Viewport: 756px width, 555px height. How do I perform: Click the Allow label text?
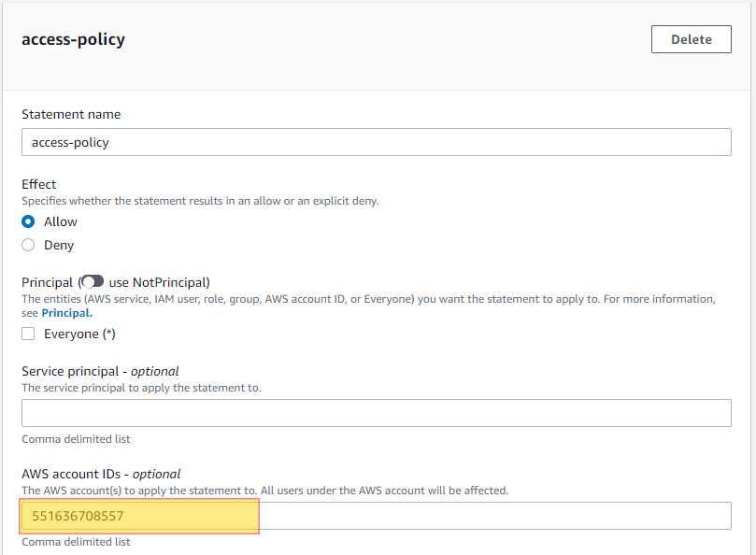click(60, 221)
